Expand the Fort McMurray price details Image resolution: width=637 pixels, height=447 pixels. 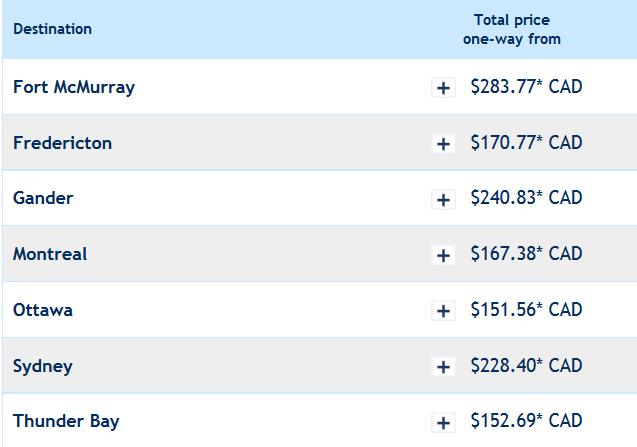tap(443, 88)
